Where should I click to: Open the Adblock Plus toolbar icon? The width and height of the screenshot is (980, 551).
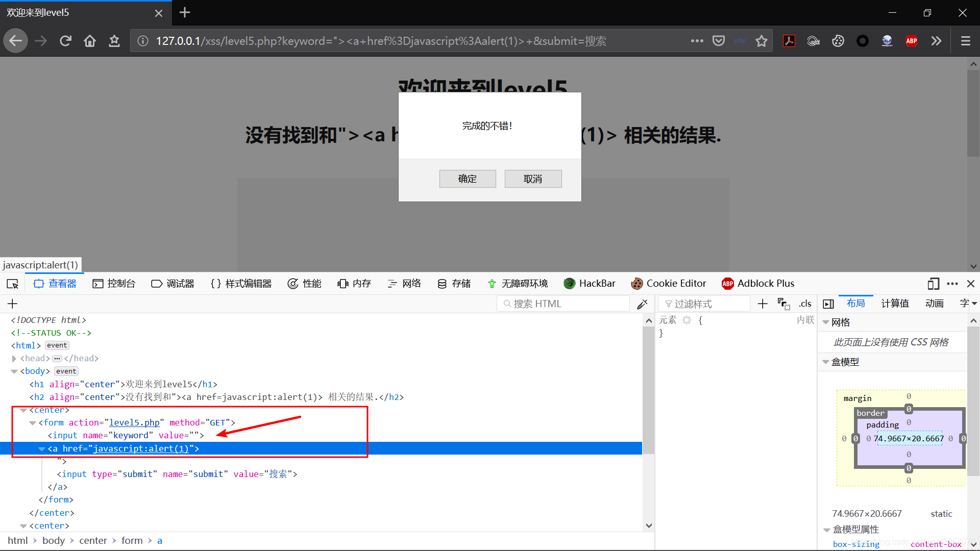pyautogui.click(x=912, y=41)
